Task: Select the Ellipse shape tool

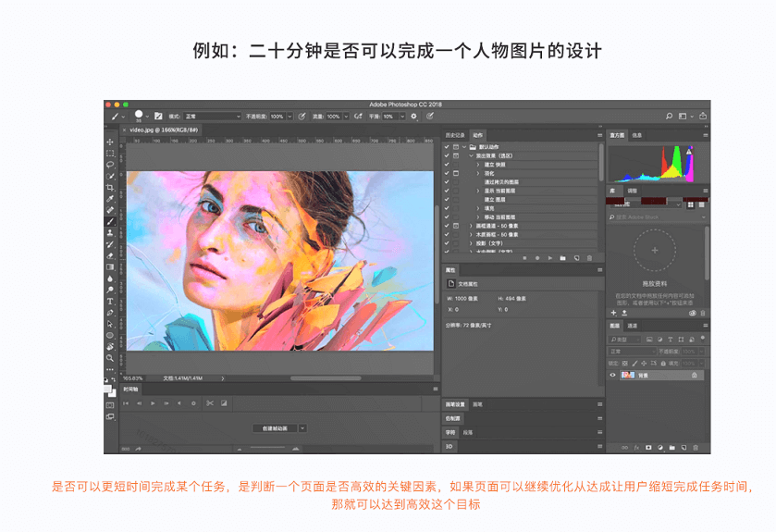Action: 110,336
